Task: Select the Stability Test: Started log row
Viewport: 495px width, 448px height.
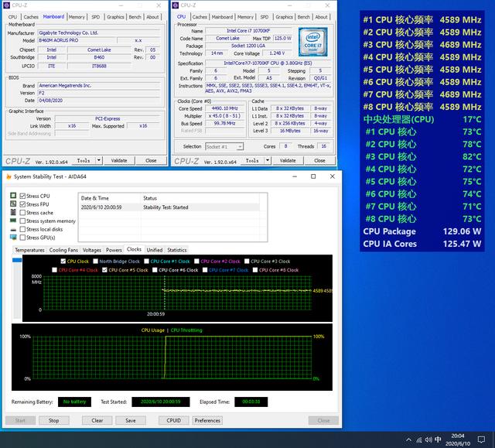Action: click(x=169, y=207)
